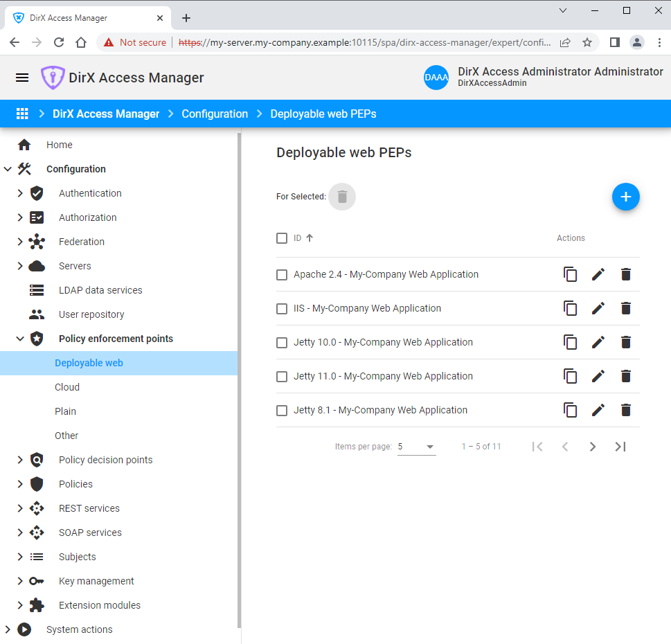This screenshot has height=644, width=671.
Task: Check the Jetty 11.0 row checkbox
Action: (x=282, y=377)
